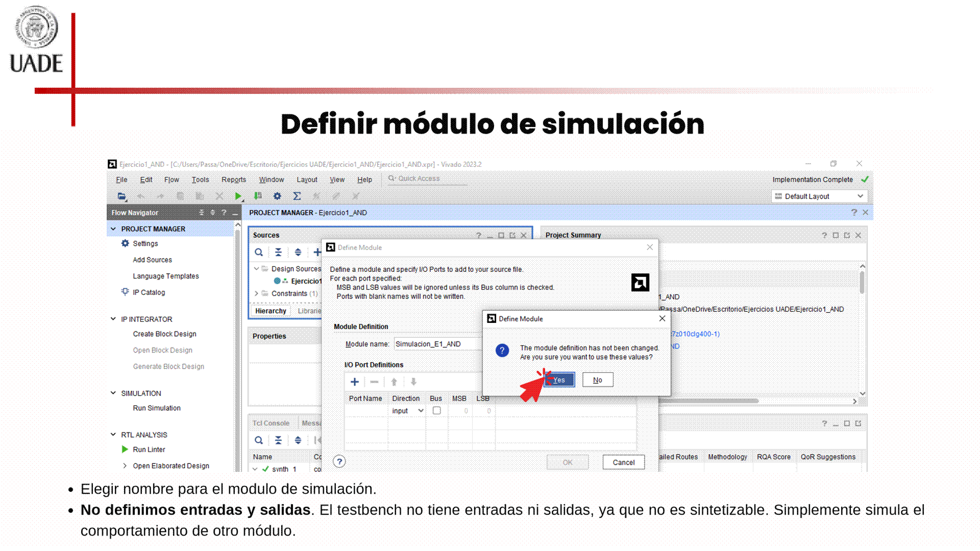Switch to the Hierarchy tab
This screenshot has height=551, width=980.
point(271,311)
